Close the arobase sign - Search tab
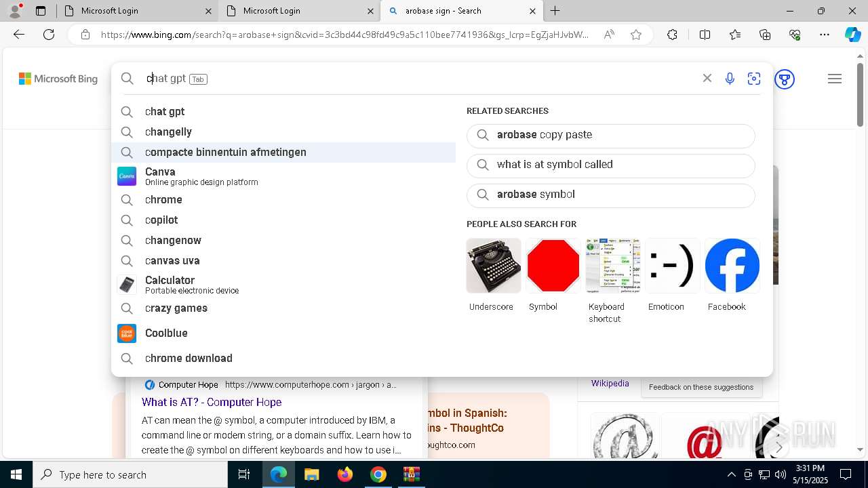This screenshot has width=868, height=488. [x=532, y=11]
